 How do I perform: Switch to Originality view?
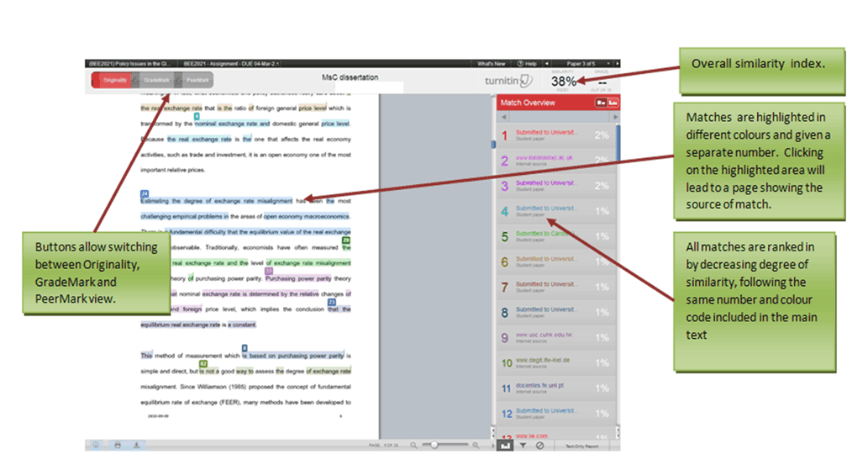[x=113, y=80]
